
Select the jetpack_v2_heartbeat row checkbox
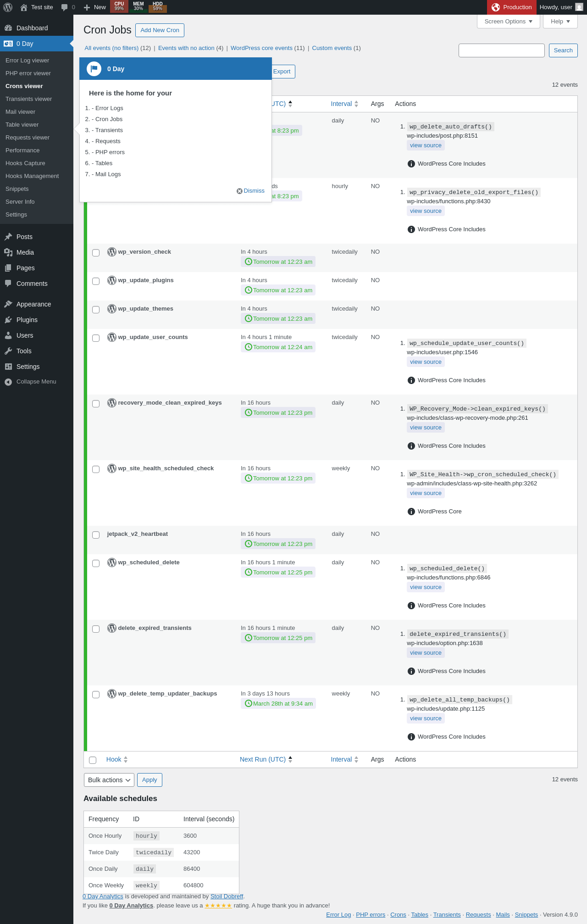pos(96,535)
